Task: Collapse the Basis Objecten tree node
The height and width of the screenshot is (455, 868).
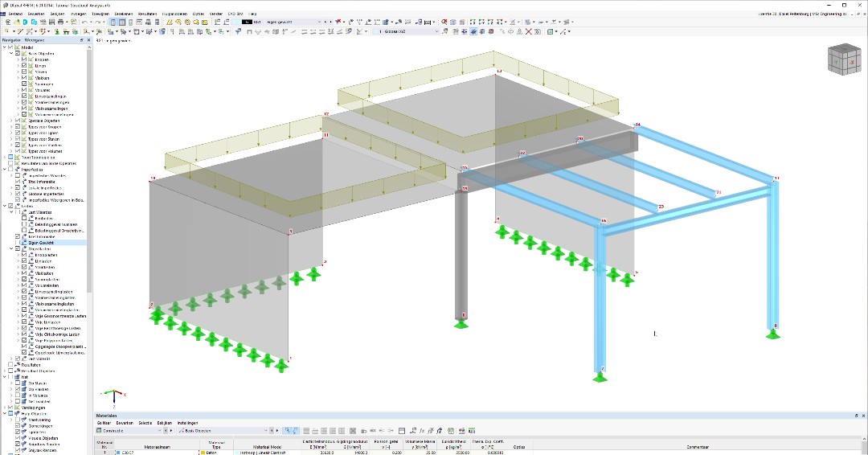Action: click(x=11, y=54)
